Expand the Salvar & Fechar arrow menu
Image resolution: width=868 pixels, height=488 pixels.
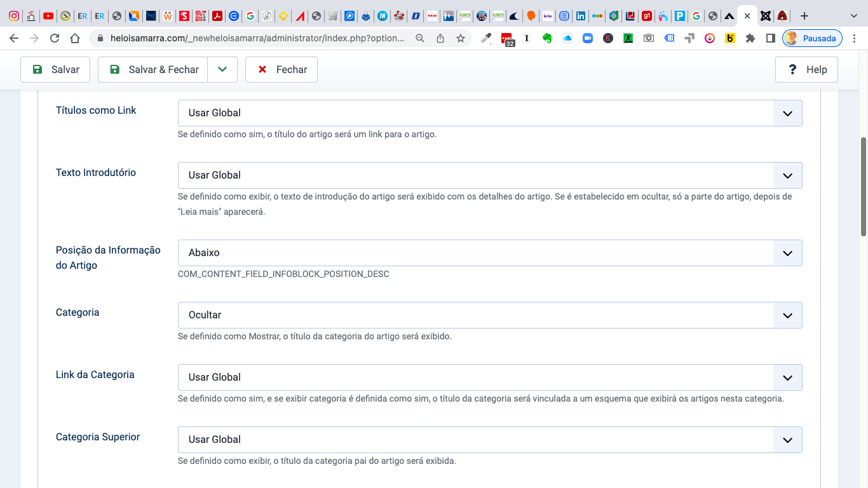[x=222, y=70]
